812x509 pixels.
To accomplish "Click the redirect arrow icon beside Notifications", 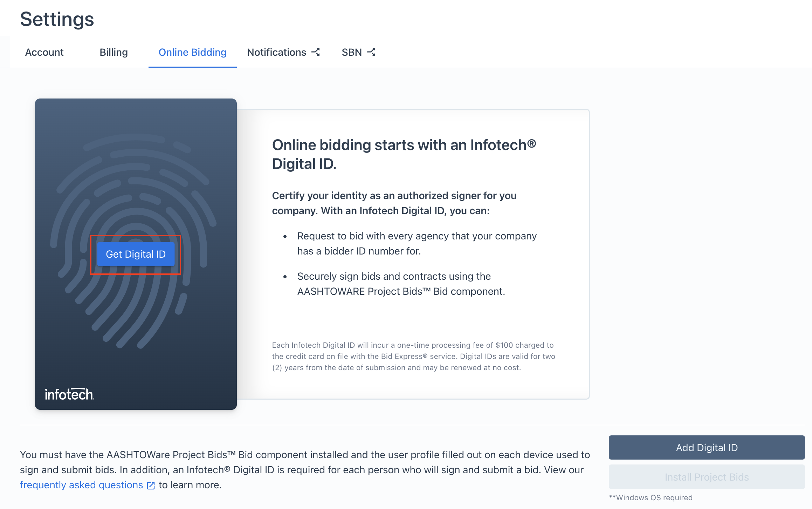I will (x=316, y=52).
